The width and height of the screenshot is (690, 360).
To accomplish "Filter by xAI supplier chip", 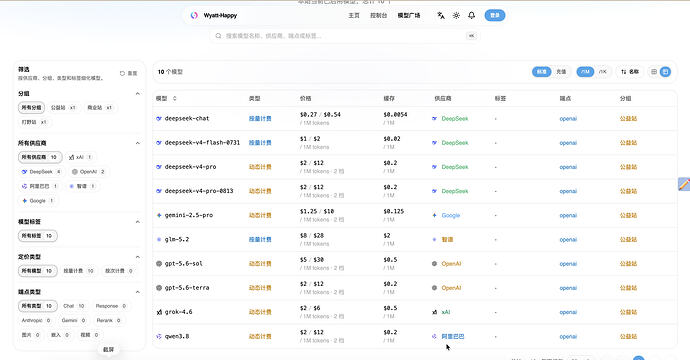I will point(80,157).
